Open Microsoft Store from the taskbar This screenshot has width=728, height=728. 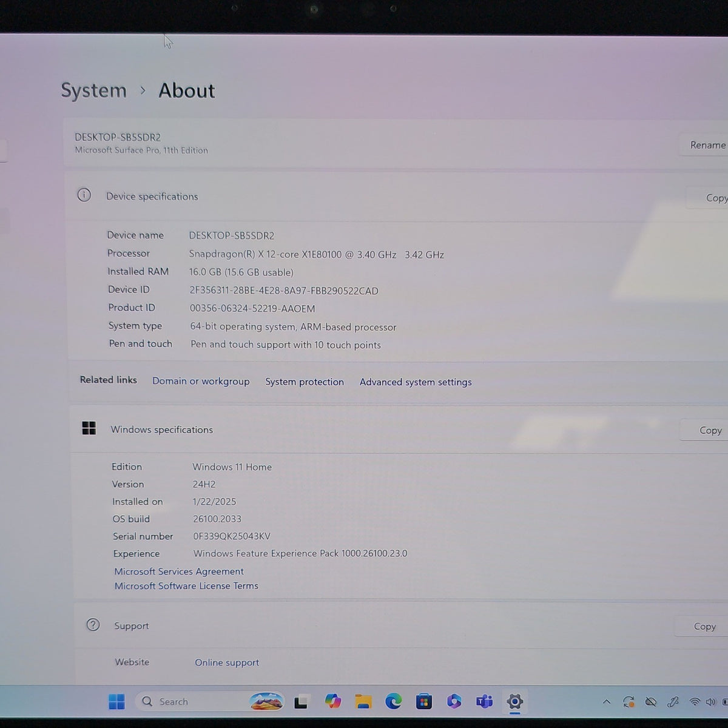coord(423,702)
